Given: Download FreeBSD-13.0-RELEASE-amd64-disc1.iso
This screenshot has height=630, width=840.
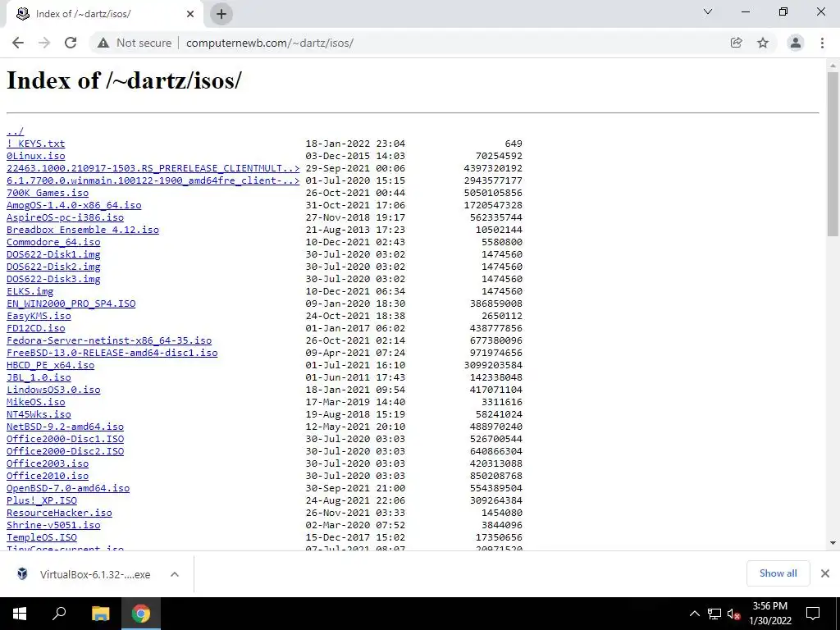Looking at the screenshot, I should coord(112,353).
